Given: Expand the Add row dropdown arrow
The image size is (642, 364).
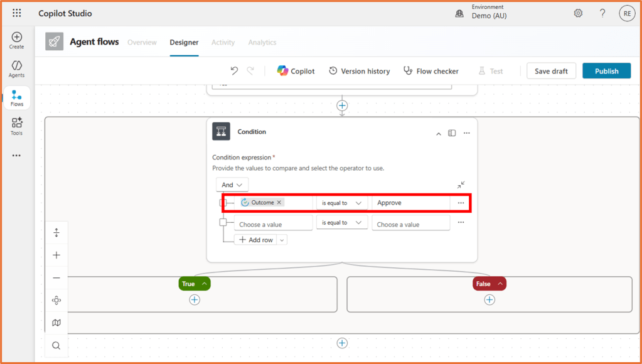Looking at the screenshot, I should click(282, 239).
